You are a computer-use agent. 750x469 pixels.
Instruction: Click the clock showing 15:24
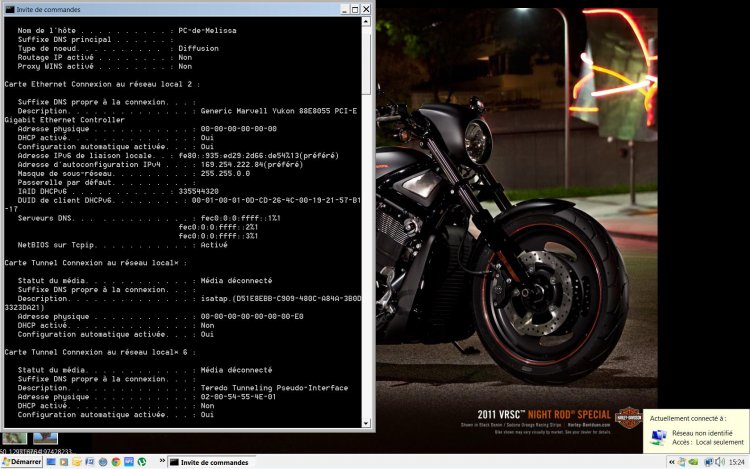click(737, 462)
